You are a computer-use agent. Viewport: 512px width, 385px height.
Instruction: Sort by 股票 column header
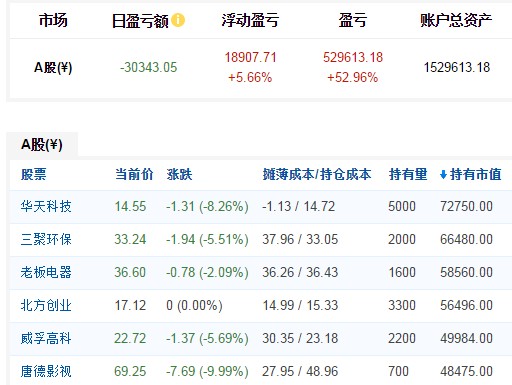point(34,174)
